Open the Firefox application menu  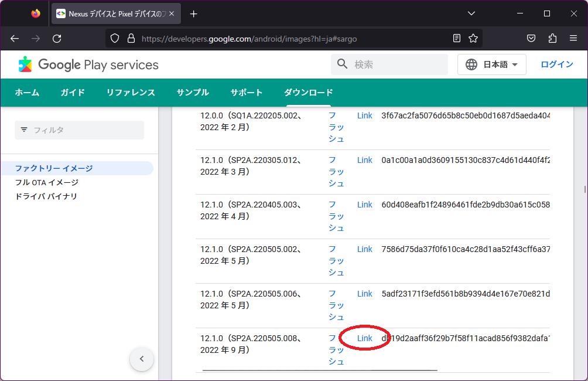573,38
